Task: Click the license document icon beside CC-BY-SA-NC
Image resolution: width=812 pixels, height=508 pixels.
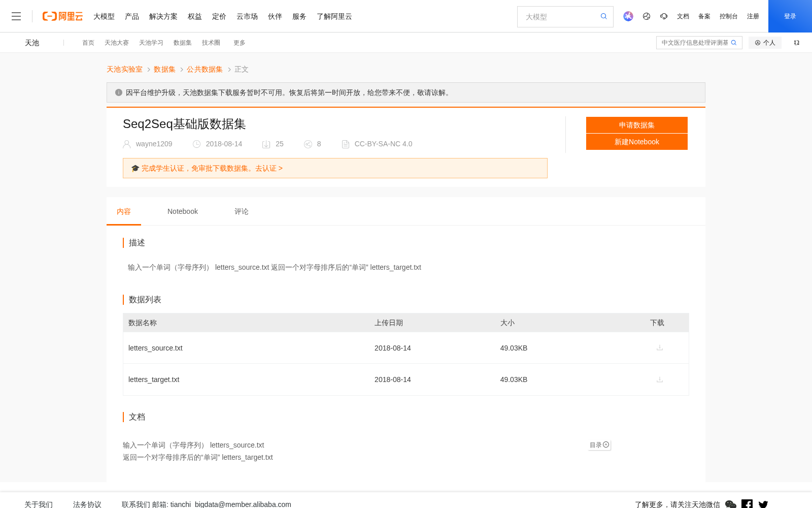Action: [x=346, y=144]
